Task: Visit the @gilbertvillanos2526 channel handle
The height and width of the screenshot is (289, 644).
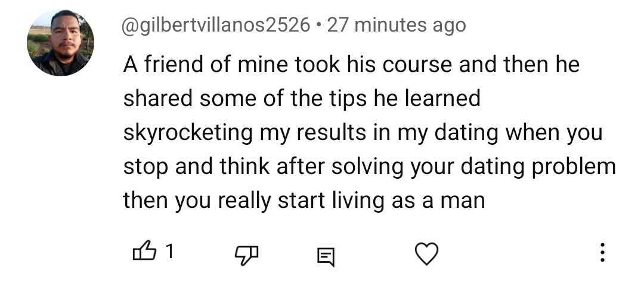Action: click(x=216, y=25)
